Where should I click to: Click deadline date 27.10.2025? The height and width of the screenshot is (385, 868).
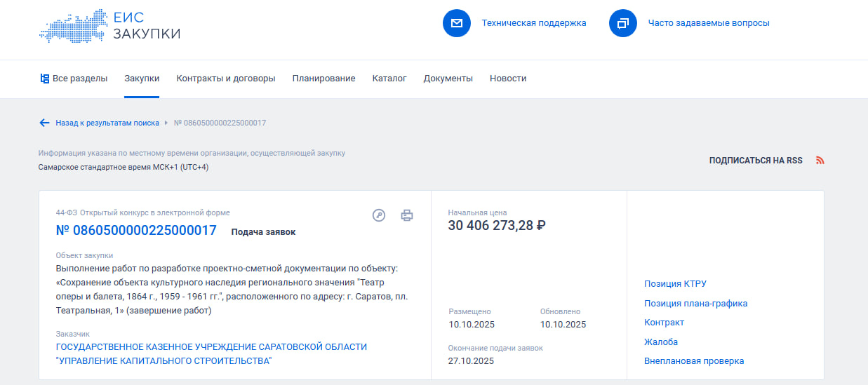click(x=472, y=361)
